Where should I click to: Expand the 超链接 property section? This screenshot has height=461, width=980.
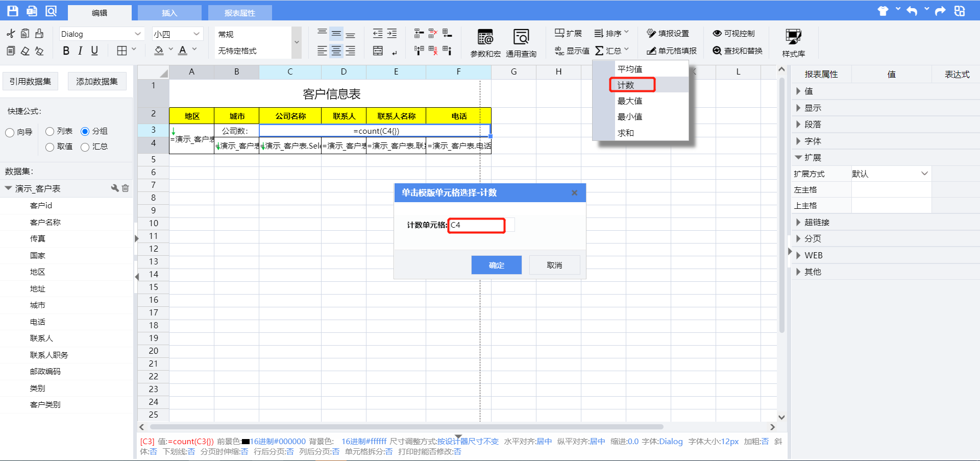pyautogui.click(x=817, y=222)
